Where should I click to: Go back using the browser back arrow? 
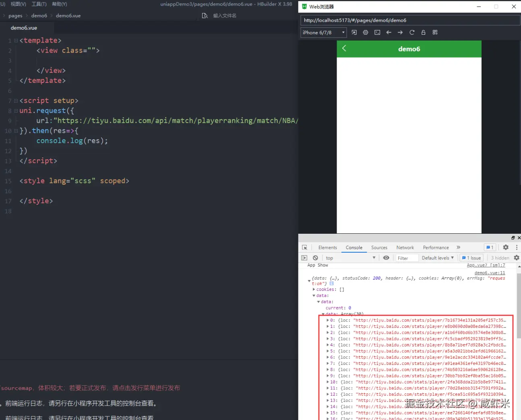[389, 32]
